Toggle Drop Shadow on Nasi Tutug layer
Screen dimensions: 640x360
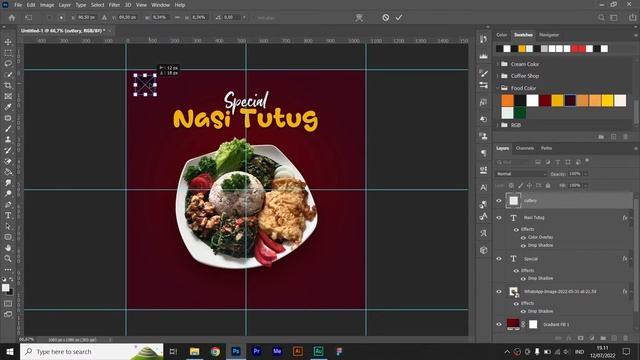pyautogui.click(x=523, y=246)
